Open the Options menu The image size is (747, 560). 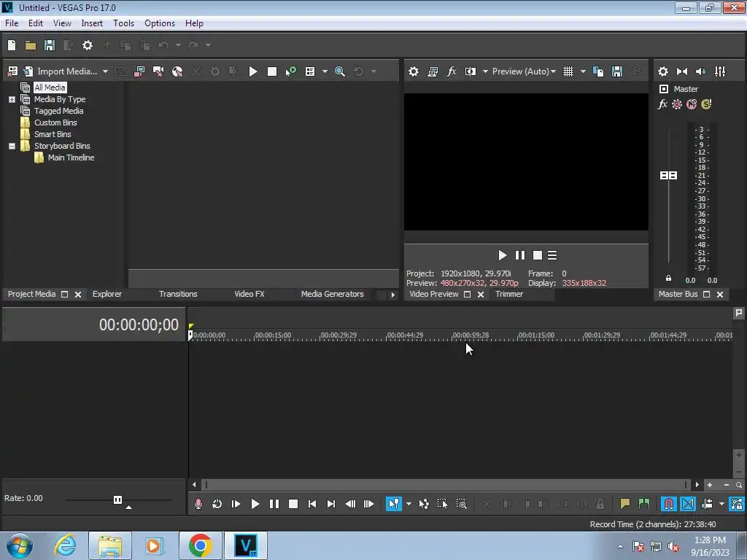tap(160, 23)
